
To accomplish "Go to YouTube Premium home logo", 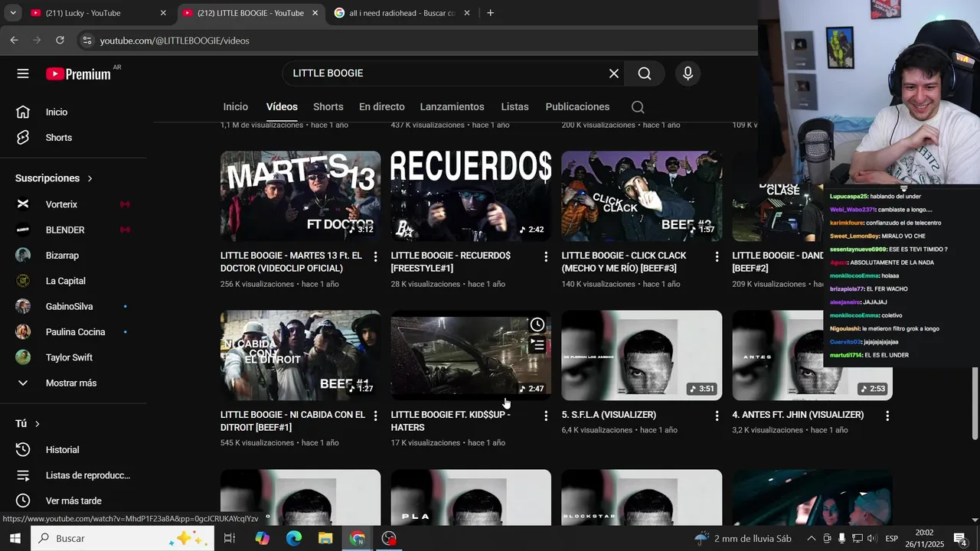I will [x=78, y=73].
